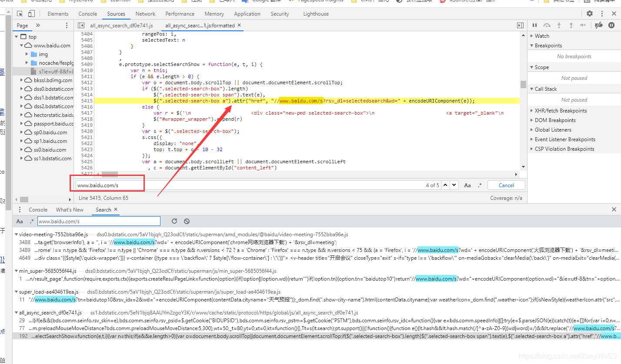
Task: Open search result line 3488
Action: point(317,242)
